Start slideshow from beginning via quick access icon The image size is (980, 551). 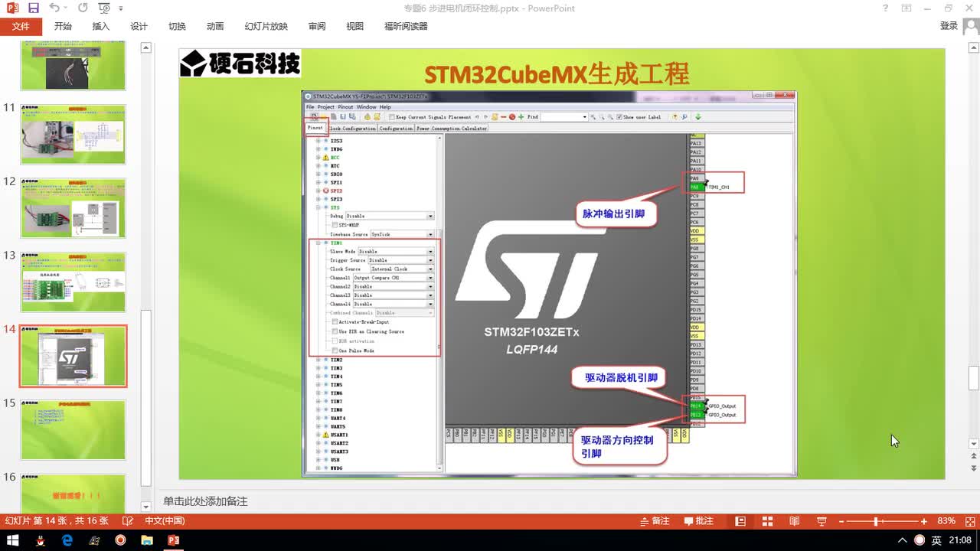coord(103,8)
